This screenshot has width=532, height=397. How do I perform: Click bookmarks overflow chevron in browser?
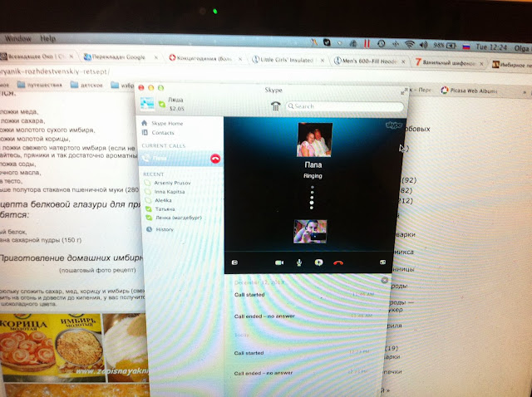coord(525,91)
